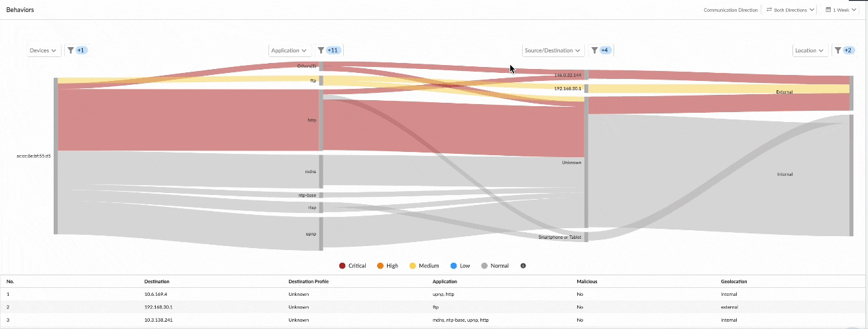Sort by the Destination column header

coord(156,281)
